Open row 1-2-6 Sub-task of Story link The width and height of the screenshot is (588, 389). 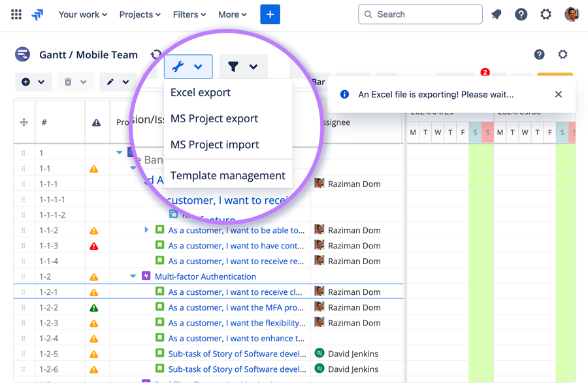point(237,369)
